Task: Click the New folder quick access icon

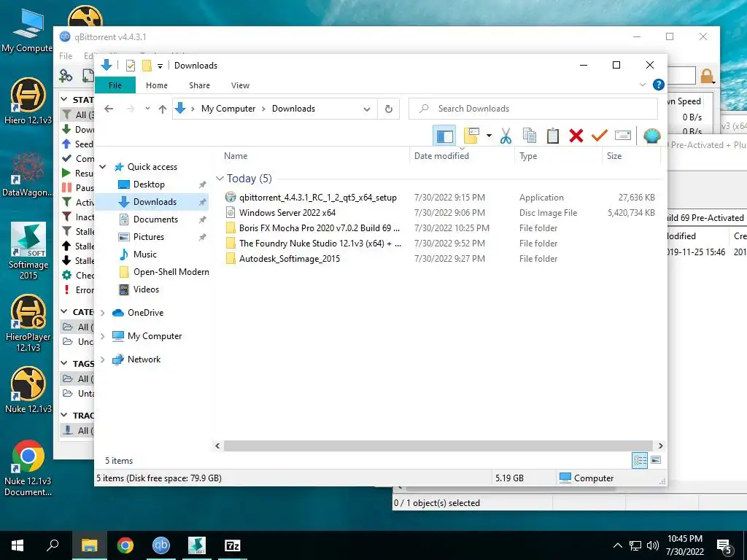Action: point(147,66)
